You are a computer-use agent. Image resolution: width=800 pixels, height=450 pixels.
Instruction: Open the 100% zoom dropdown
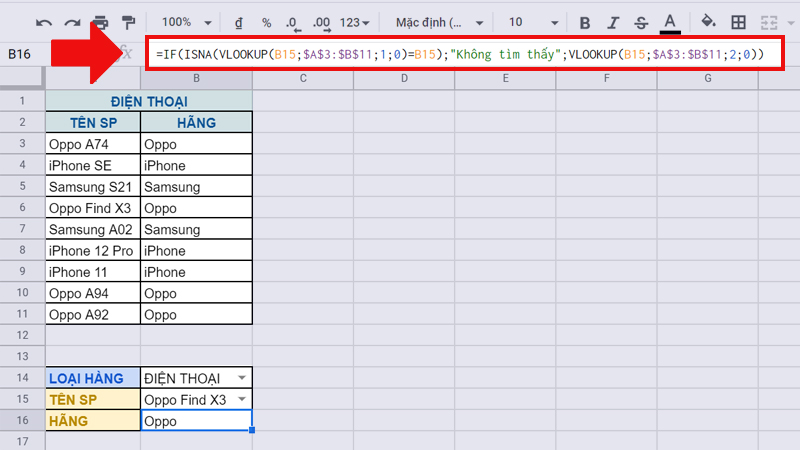tap(184, 22)
